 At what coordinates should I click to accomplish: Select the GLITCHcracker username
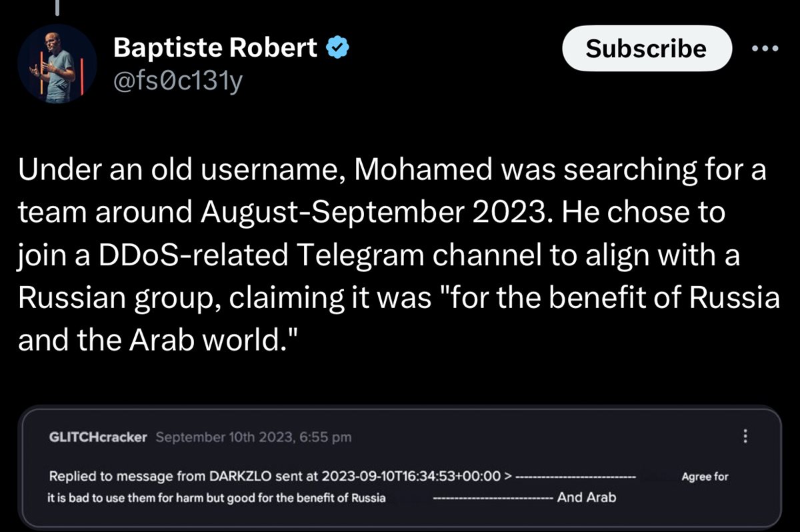(x=98, y=437)
